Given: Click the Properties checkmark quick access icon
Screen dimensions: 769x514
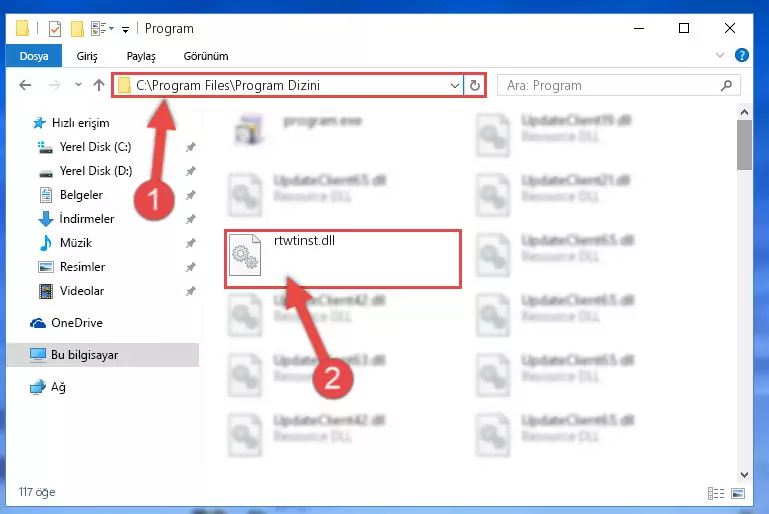Looking at the screenshot, I should pos(55,29).
